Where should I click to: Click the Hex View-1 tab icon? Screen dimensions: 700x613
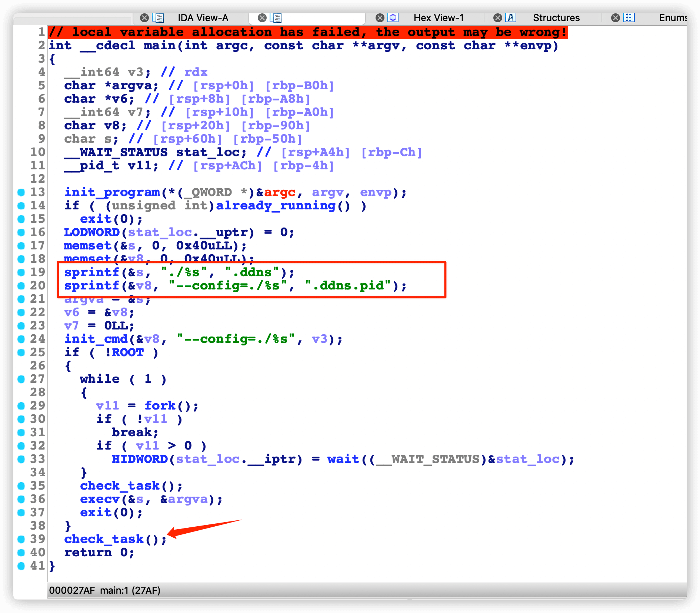pyautogui.click(x=393, y=18)
